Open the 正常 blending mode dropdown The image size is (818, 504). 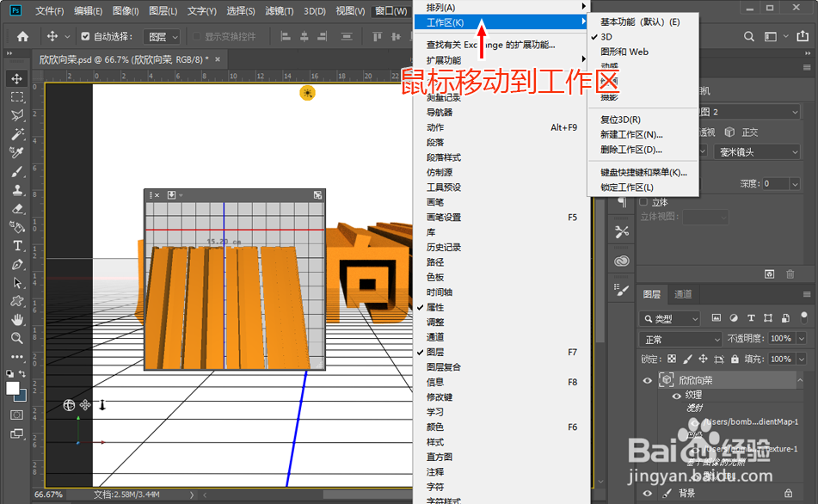(679, 338)
